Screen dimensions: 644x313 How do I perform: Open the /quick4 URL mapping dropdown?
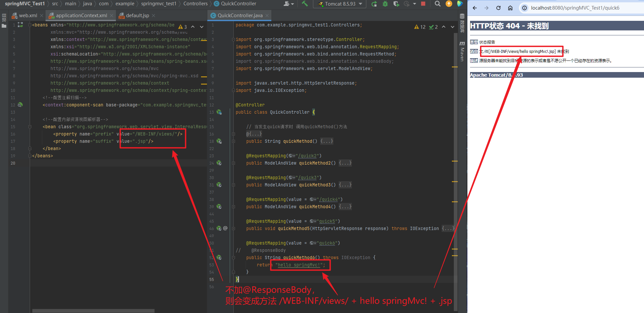313,199
